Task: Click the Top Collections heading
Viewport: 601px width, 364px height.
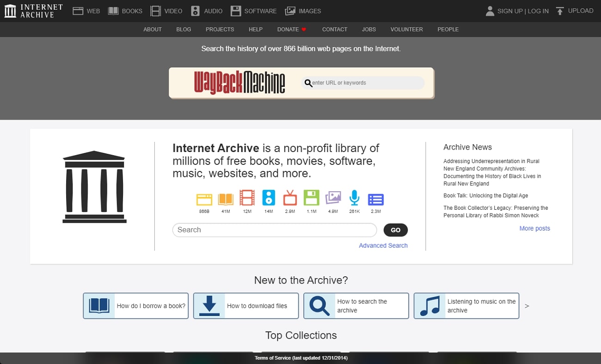Action: tap(301, 335)
